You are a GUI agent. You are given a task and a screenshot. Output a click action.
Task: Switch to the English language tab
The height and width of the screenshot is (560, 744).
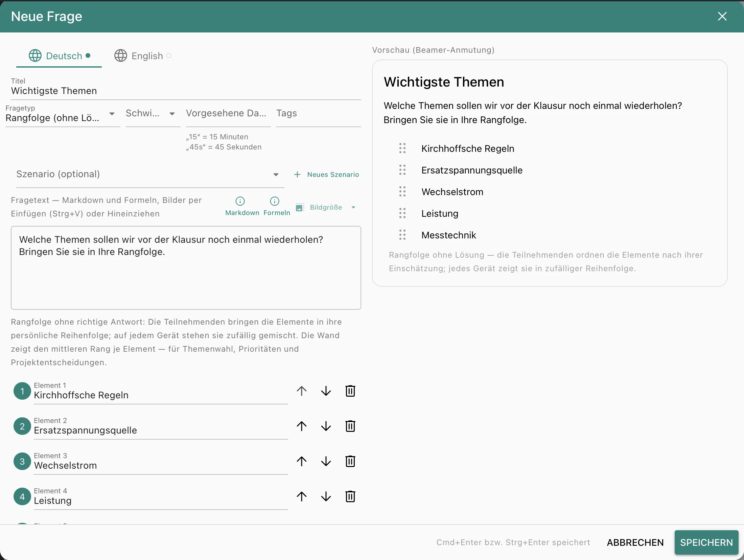pyautogui.click(x=142, y=56)
